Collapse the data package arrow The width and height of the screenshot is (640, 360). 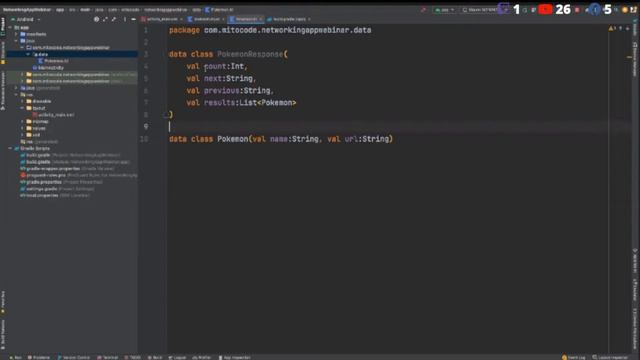coord(28,54)
